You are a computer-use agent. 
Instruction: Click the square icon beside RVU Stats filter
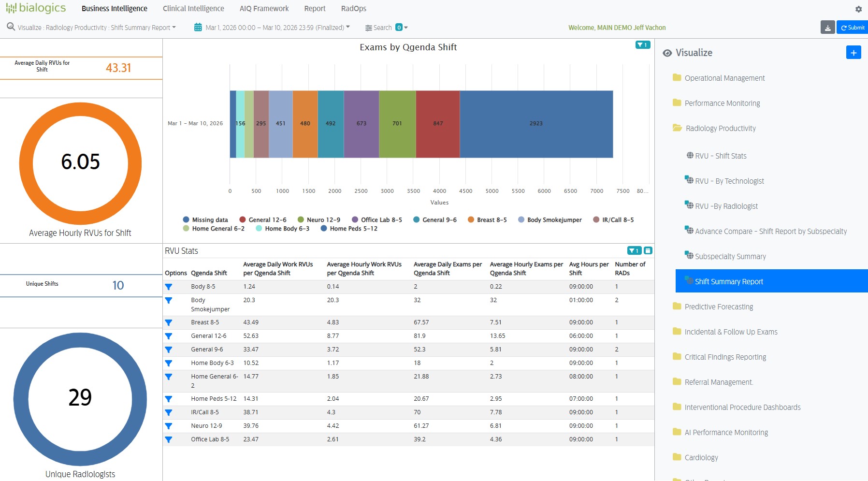pos(648,250)
